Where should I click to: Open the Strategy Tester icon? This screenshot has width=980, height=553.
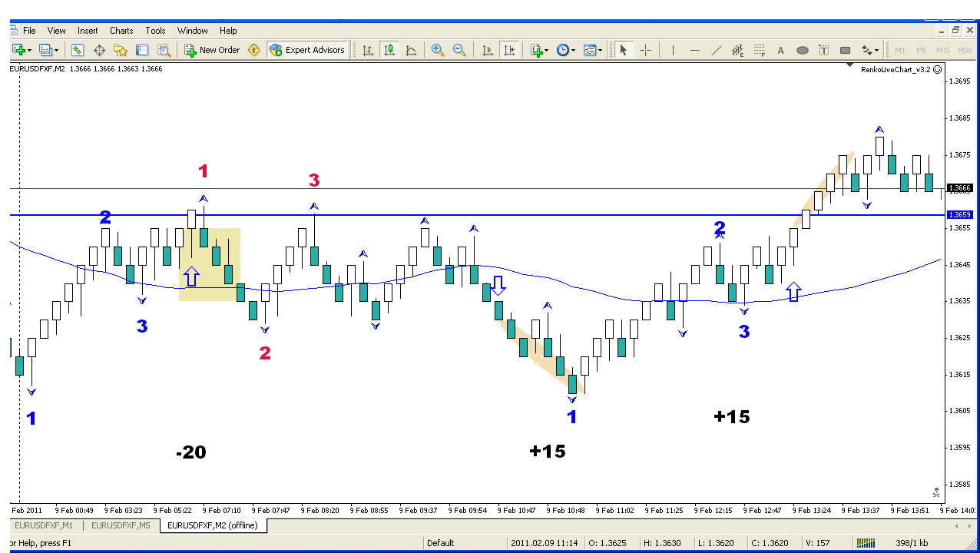[x=164, y=50]
